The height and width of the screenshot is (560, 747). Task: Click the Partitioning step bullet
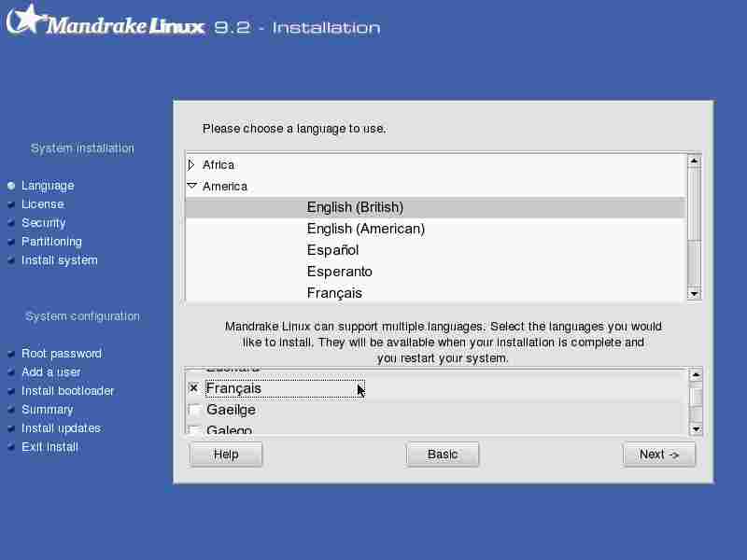[11, 242]
